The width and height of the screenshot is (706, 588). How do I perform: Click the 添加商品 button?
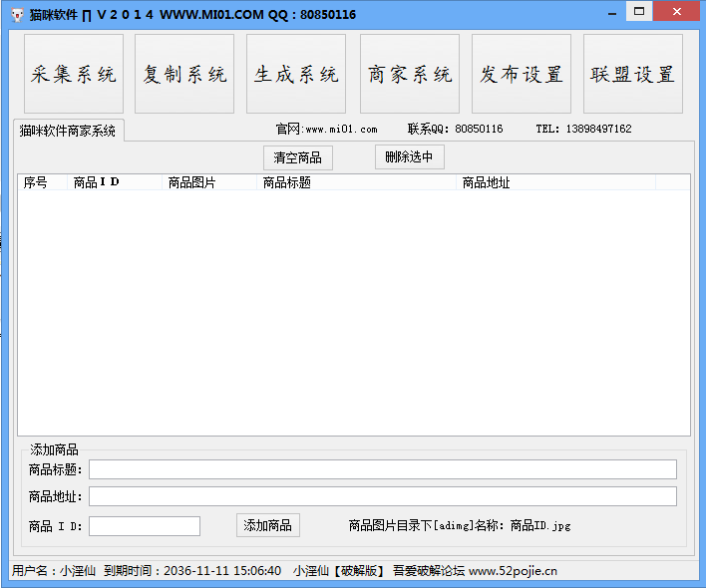[x=267, y=525]
